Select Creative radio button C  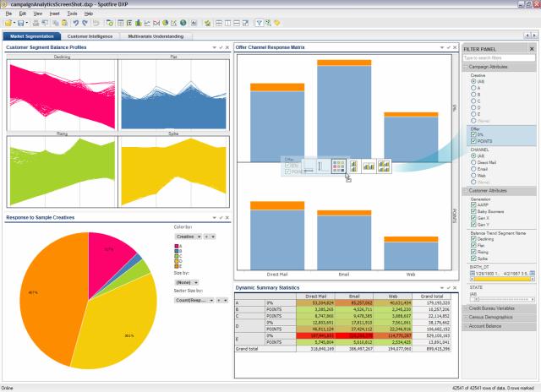coord(473,101)
